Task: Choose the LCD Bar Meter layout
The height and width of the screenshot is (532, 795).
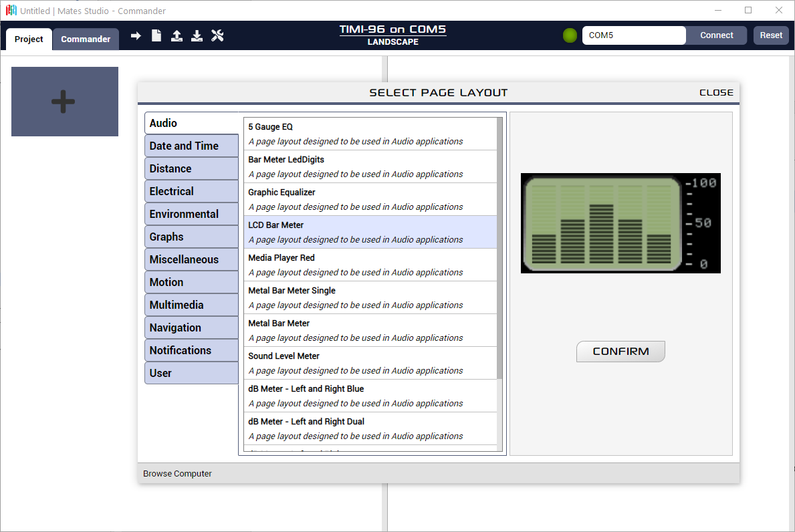Action: 370,232
